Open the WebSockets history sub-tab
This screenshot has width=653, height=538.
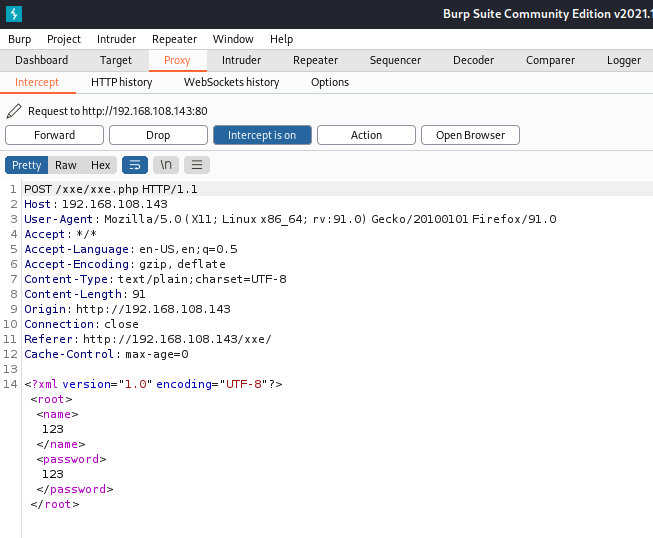232,82
